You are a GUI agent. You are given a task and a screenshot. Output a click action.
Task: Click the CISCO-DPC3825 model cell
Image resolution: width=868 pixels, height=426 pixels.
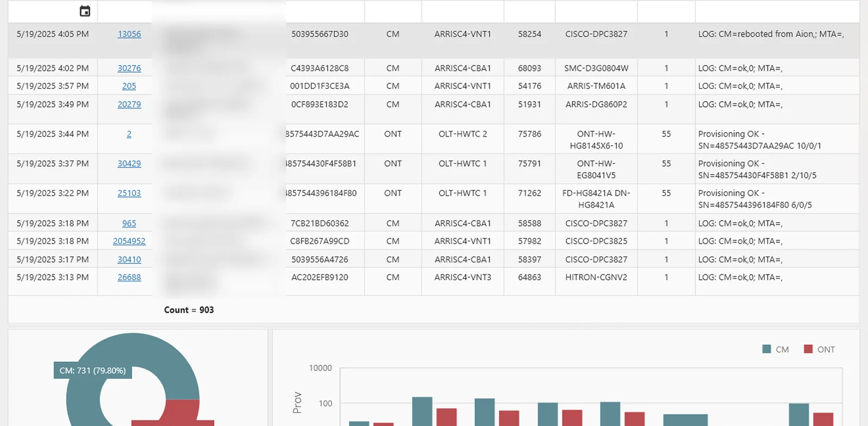(x=596, y=241)
